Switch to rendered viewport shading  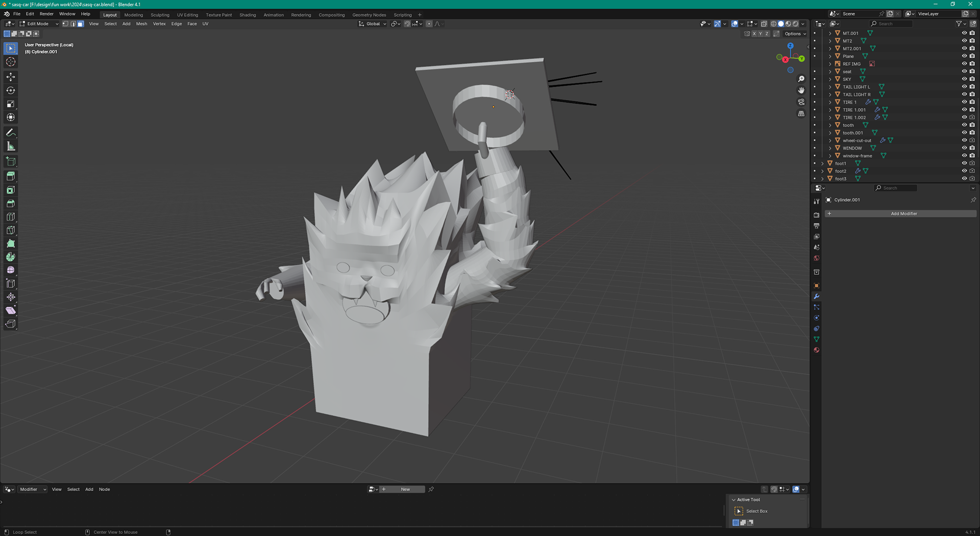(x=795, y=24)
